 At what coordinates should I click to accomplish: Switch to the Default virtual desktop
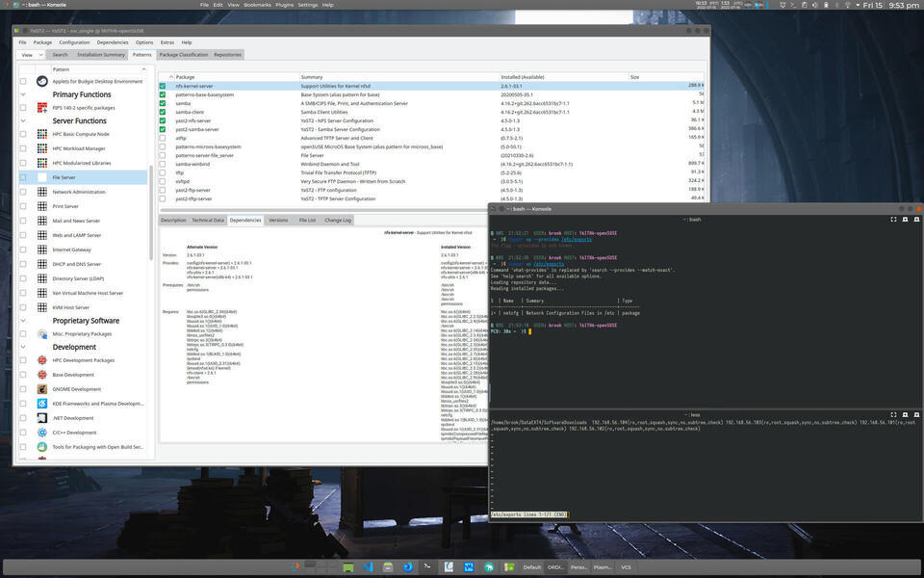pos(532,567)
